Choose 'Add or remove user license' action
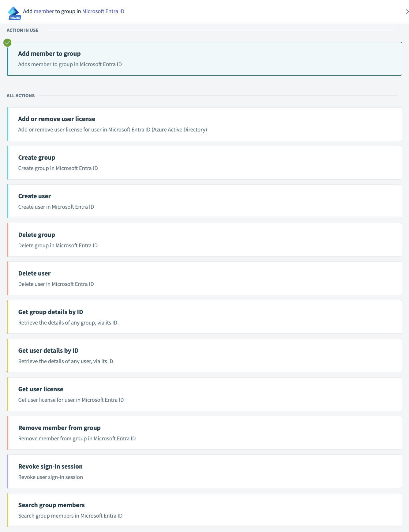 204,124
